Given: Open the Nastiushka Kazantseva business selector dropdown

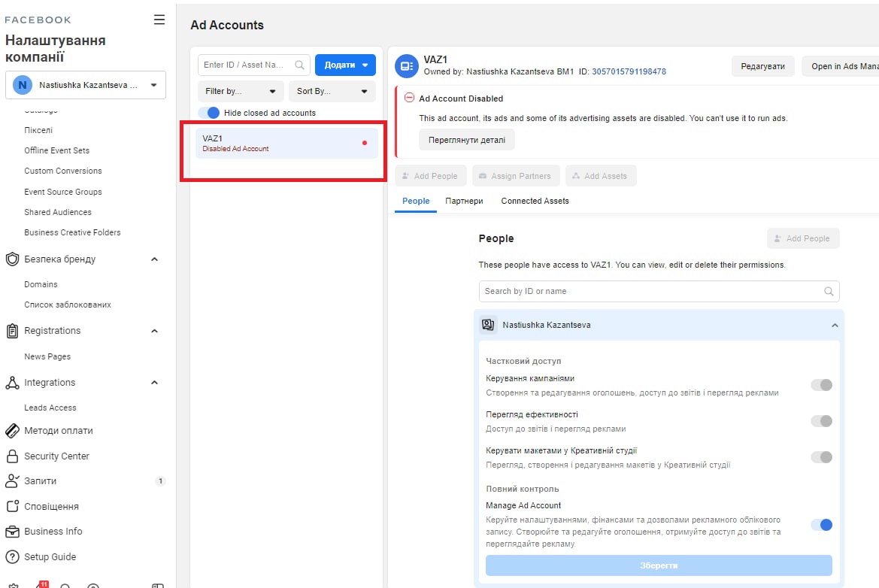Looking at the screenshot, I should click(86, 85).
